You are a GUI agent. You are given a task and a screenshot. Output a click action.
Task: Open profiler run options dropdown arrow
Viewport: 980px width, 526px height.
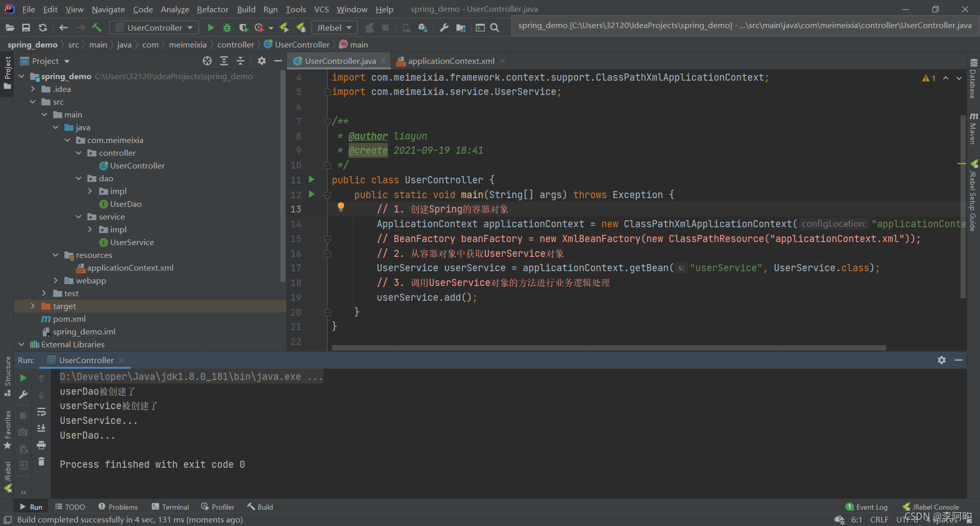pyautogui.click(x=271, y=28)
